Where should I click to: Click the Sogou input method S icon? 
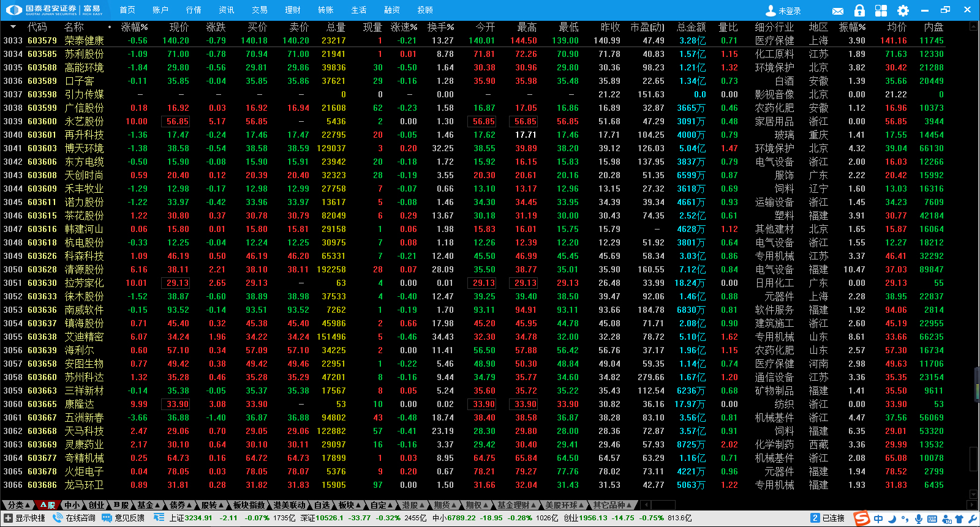click(862, 518)
